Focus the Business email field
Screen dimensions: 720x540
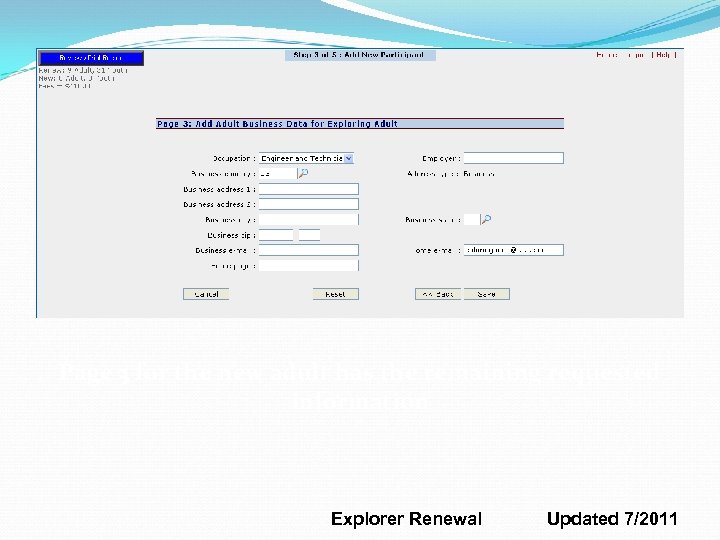309,250
